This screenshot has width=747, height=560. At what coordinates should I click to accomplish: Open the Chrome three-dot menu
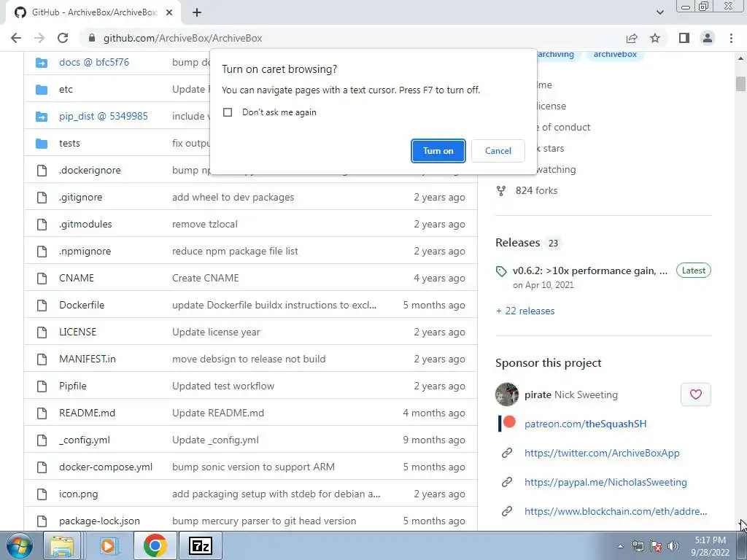click(731, 38)
